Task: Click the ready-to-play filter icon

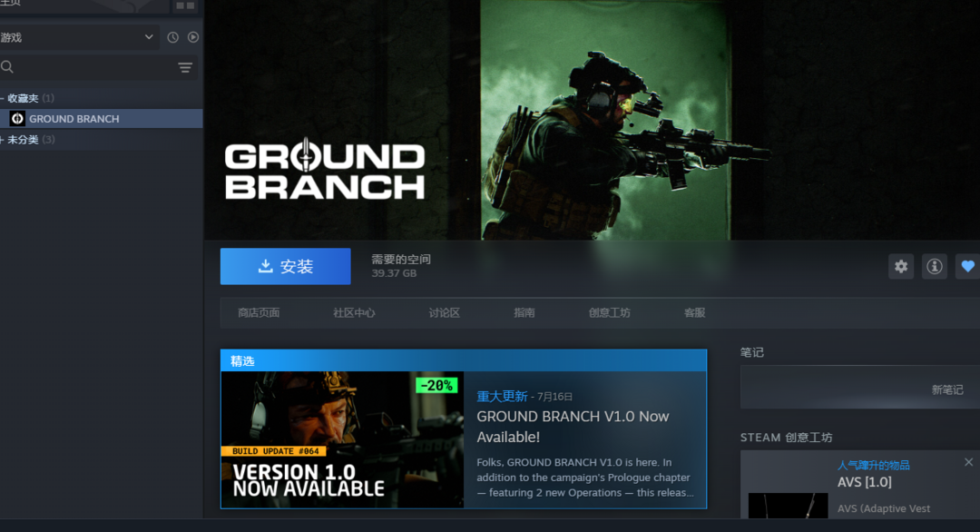Action: [193, 37]
